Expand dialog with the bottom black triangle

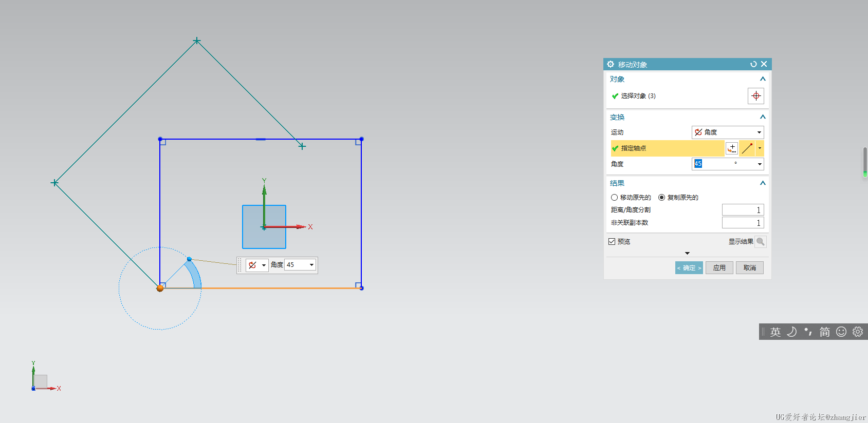coord(687,253)
